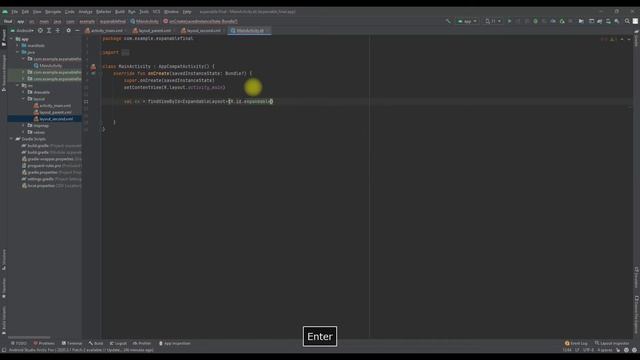This screenshot has width=640, height=360.
Task: Expand the drawable folder
Action: pos(23,92)
